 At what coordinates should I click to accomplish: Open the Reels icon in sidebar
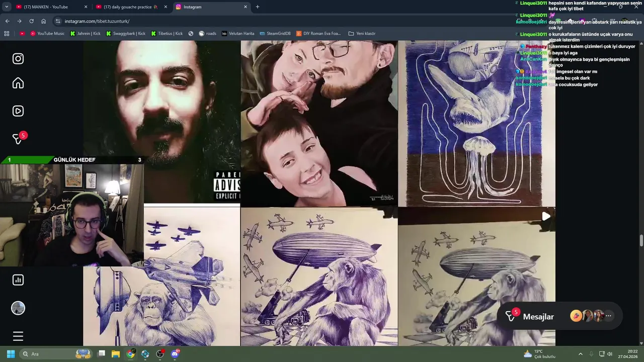[18, 111]
